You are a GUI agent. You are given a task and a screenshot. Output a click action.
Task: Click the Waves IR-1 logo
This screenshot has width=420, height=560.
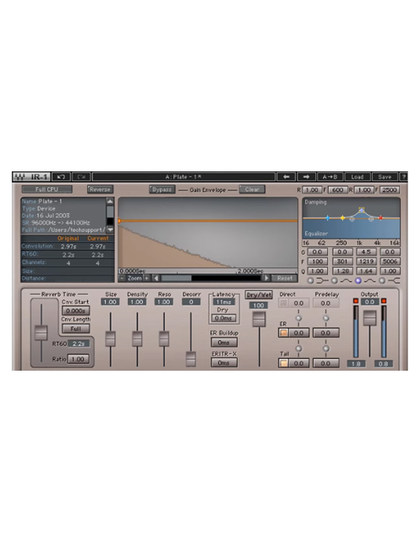point(31,177)
